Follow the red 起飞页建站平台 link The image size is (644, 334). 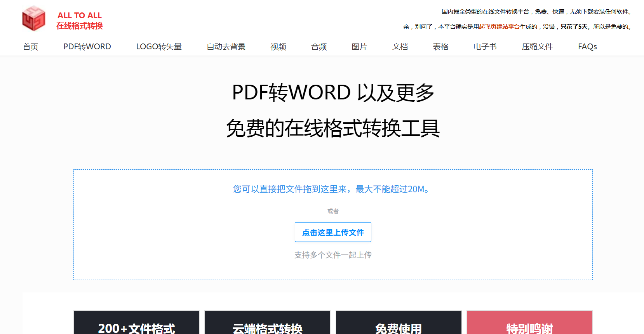pyautogui.click(x=499, y=27)
